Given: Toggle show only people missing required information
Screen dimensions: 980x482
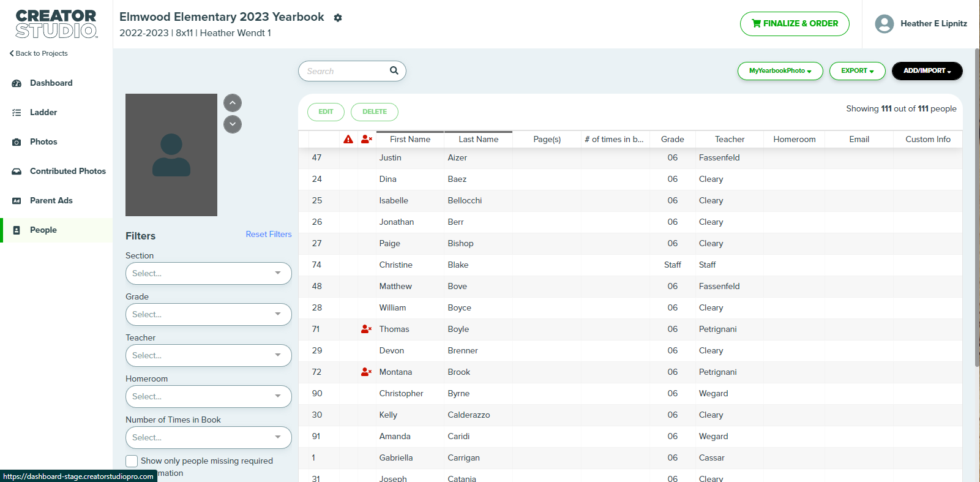Looking at the screenshot, I should click(x=132, y=461).
